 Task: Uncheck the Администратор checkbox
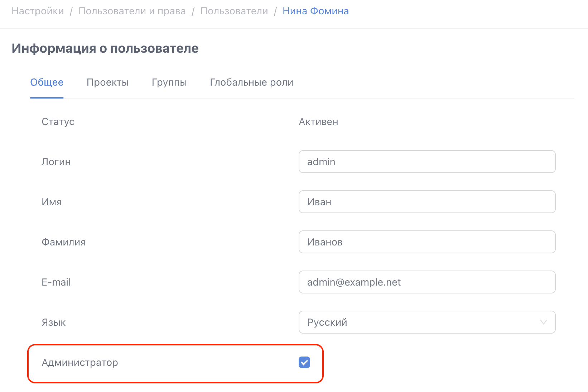(x=304, y=362)
